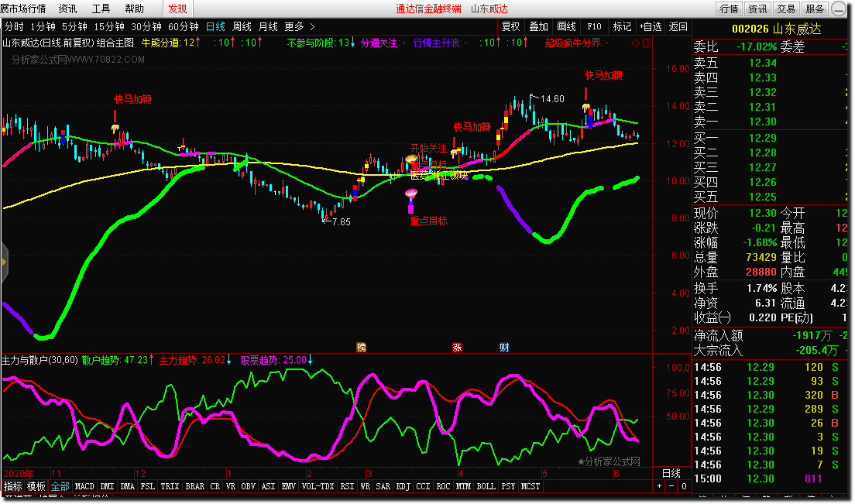
Task: Select the OBV indicator
Action: click(x=248, y=486)
